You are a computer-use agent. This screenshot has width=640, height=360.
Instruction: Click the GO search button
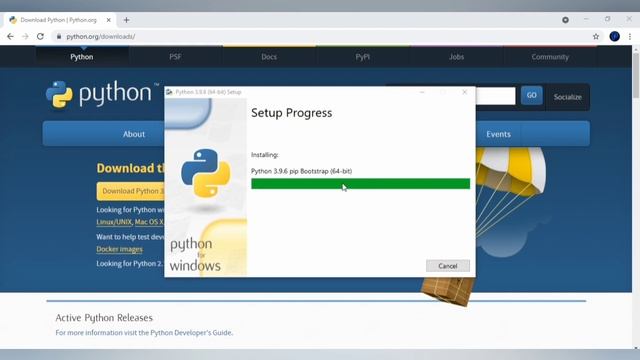click(531, 95)
